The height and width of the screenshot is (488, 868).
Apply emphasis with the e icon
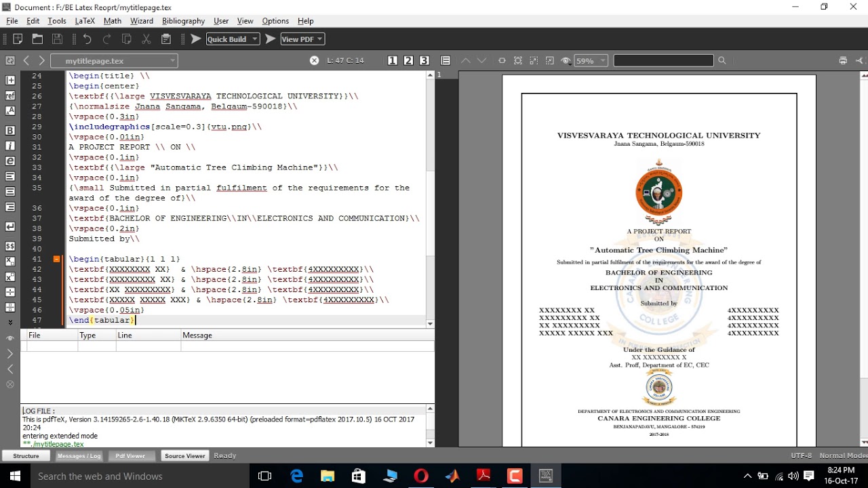pos(10,161)
